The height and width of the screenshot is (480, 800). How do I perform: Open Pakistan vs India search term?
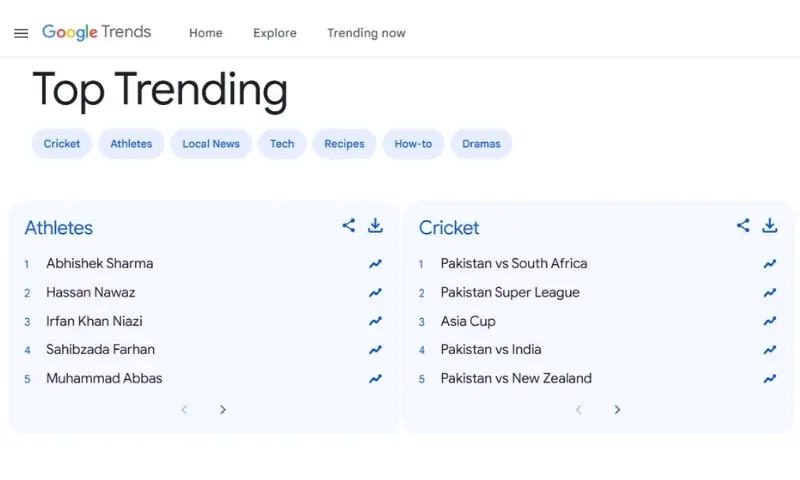coord(491,350)
